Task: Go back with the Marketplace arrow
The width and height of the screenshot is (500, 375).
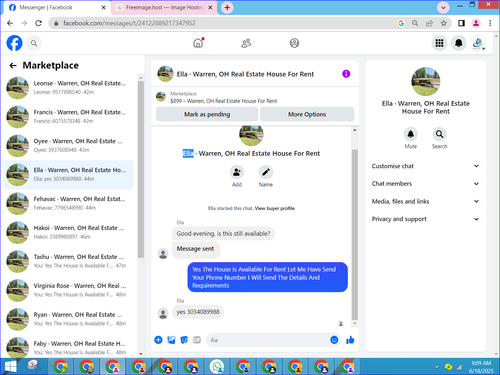Action: point(13,65)
